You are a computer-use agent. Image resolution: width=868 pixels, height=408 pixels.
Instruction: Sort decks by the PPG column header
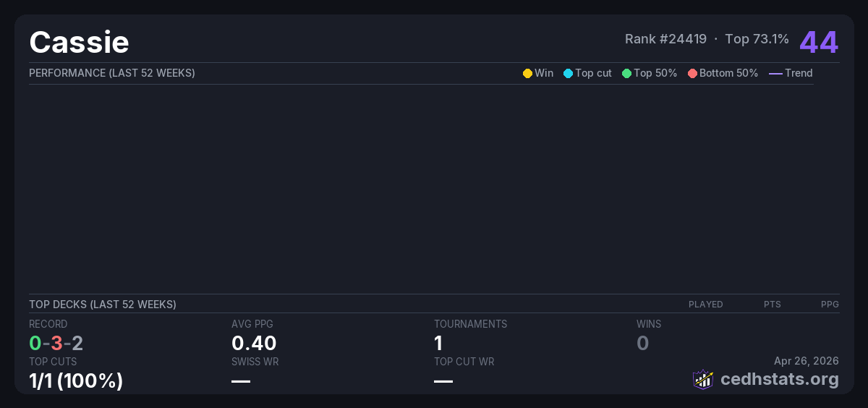tap(829, 305)
